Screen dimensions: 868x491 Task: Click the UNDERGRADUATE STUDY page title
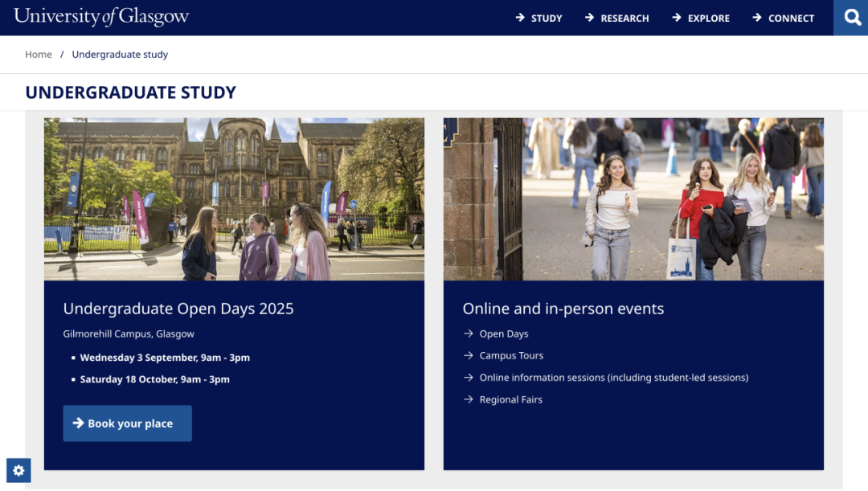(x=131, y=92)
